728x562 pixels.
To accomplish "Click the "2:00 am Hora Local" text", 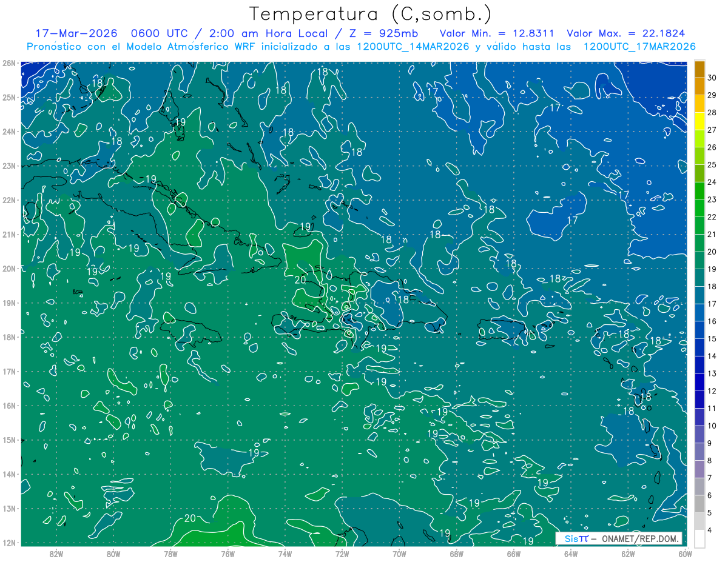I will click(x=269, y=33).
